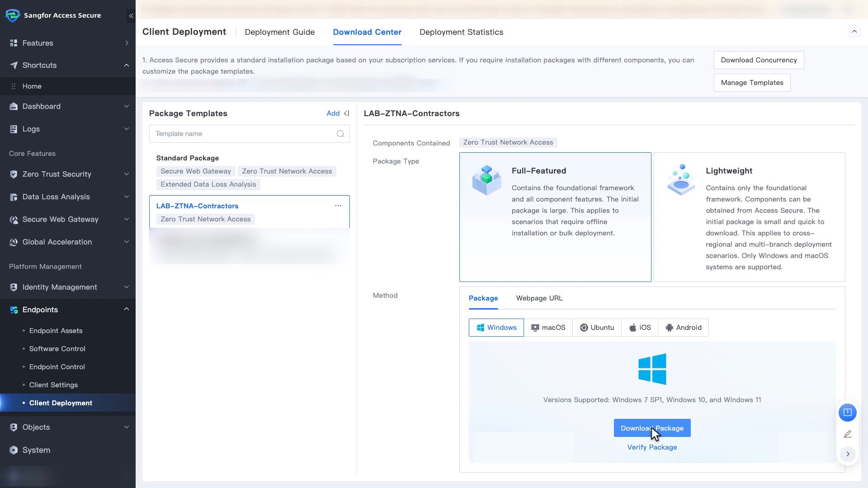
Task: Expand the Global Acceleration chevron
Action: 127,242
